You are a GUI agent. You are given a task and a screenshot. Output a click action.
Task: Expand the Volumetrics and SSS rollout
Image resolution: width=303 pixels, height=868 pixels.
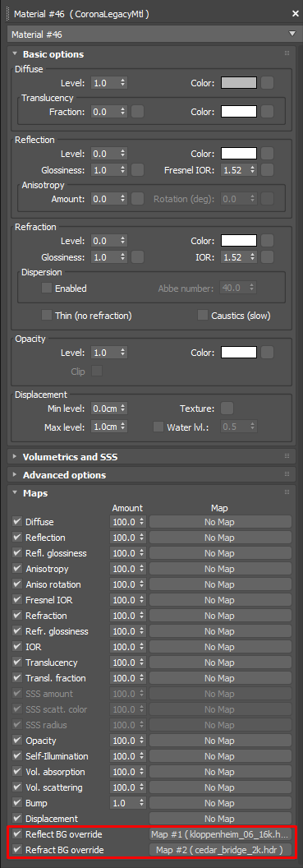[15, 457]
